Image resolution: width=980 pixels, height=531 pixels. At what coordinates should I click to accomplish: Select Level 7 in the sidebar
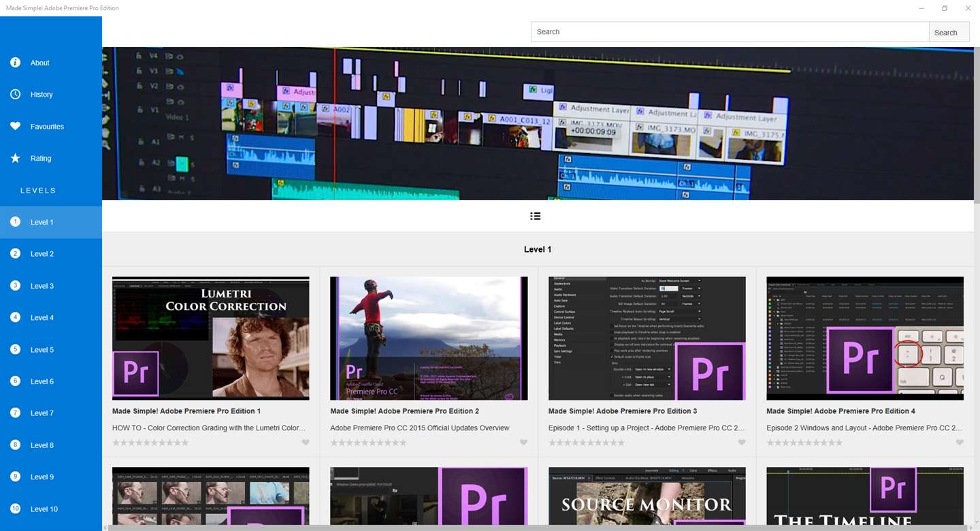pyautogui.click(x=51, y=413)
